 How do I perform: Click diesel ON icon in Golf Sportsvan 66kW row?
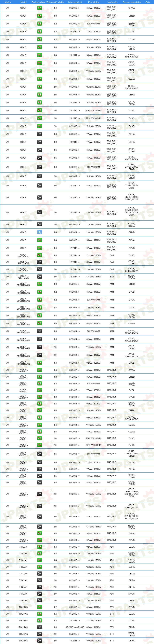click(39, 331)
